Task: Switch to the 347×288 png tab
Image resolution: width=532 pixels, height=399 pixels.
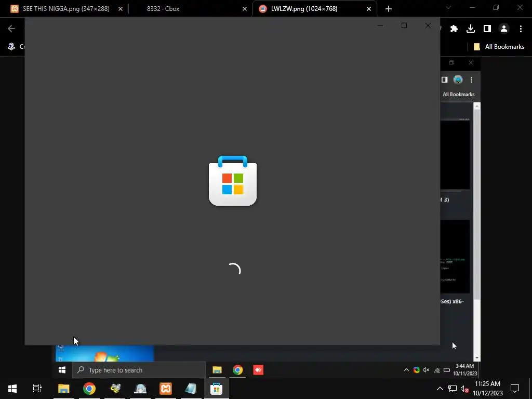Action: pos(66,9)
